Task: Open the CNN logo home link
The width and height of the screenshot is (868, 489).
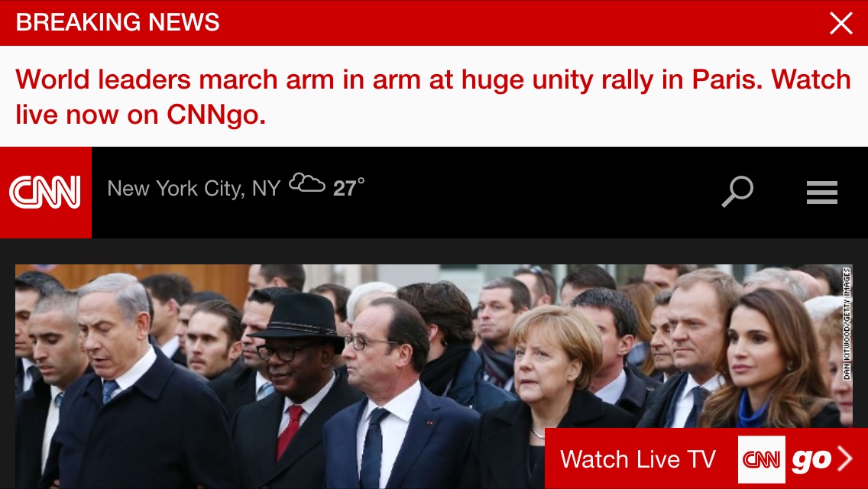Action: (x=45, y=193)
